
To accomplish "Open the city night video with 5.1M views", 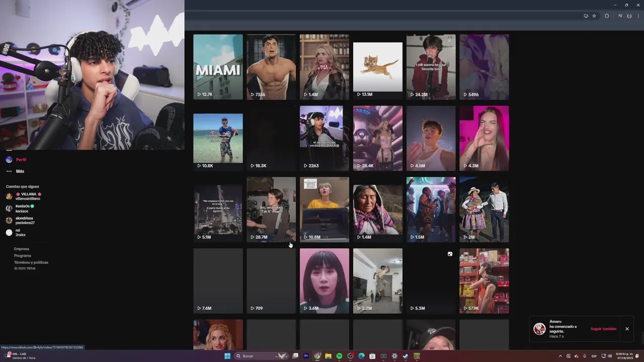I will tap(218, 210).
